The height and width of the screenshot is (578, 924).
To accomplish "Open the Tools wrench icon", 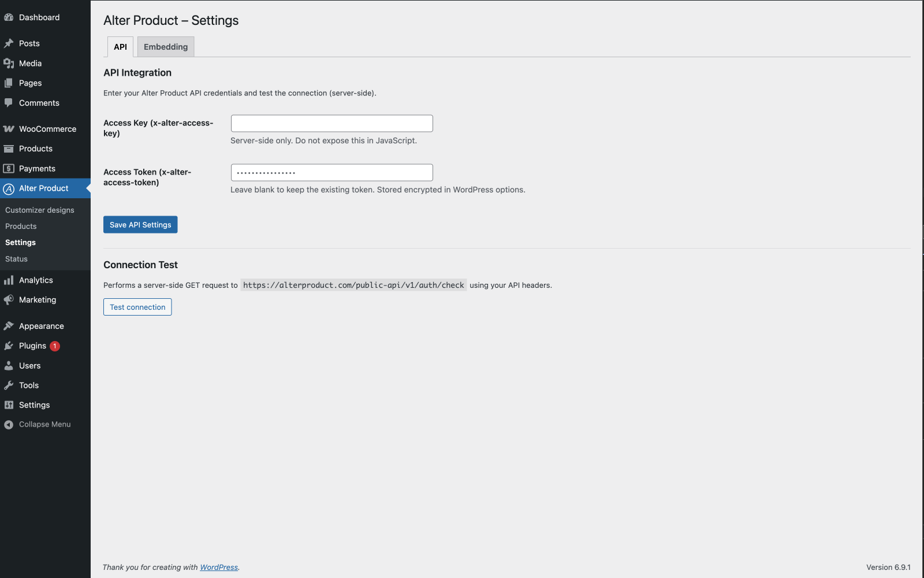I will click(9, 385).
